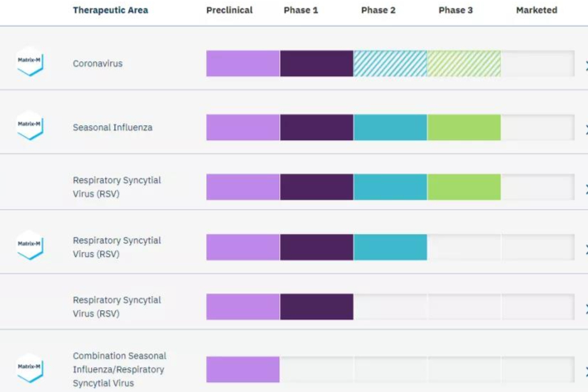This screenshot has width=588, height=392.
Task: Click the Therapeutic Area column header
Action: pyautogui.click(x=110, y=11)
